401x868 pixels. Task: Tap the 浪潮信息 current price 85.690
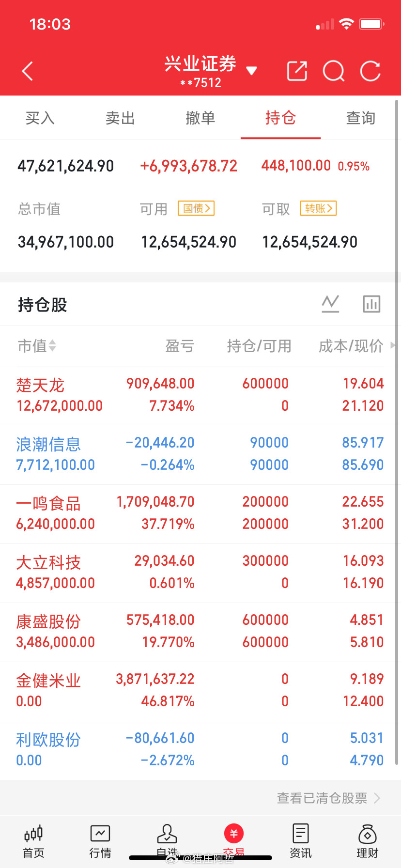click(x=363, y=465)
